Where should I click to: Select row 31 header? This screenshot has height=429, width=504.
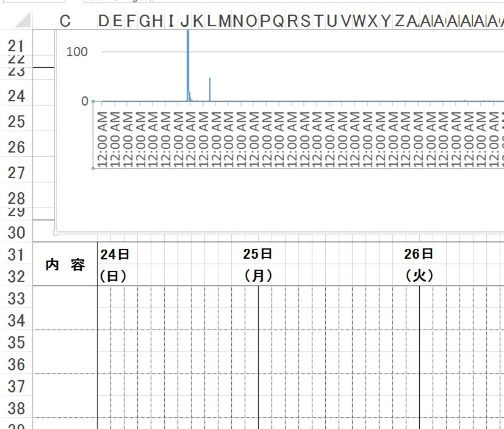16,254
